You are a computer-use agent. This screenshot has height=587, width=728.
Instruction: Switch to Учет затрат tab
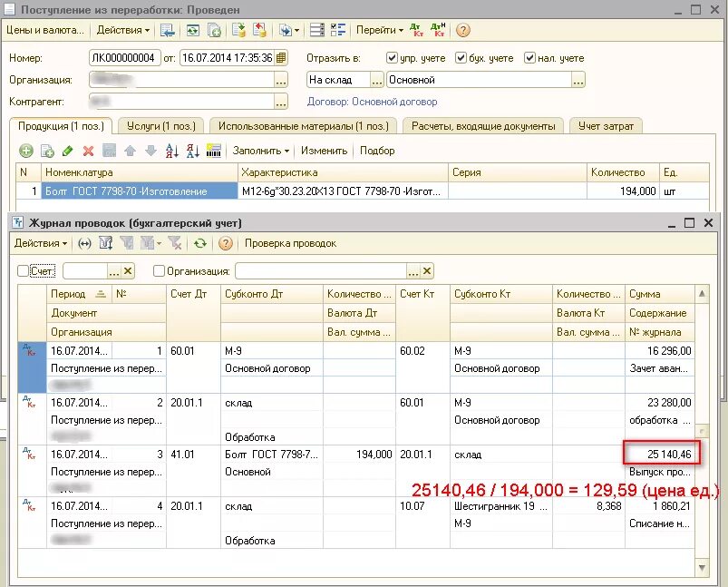tap(606, 126)
